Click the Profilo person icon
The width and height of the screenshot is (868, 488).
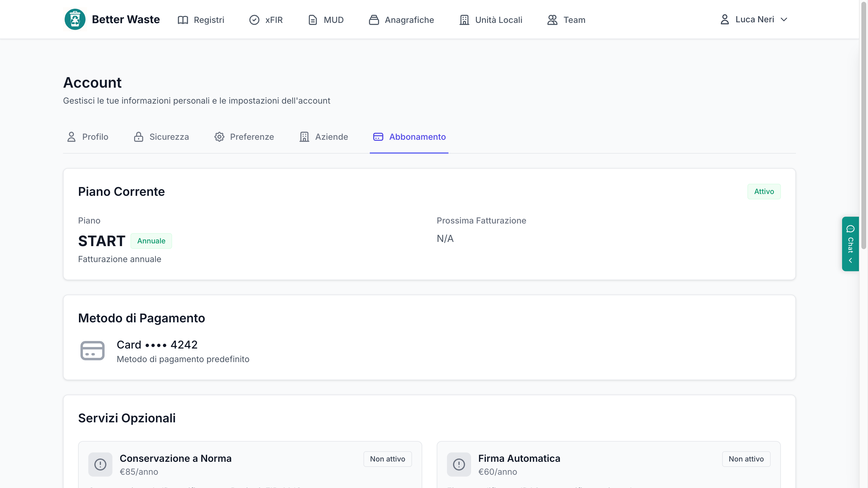click(71, 137)
